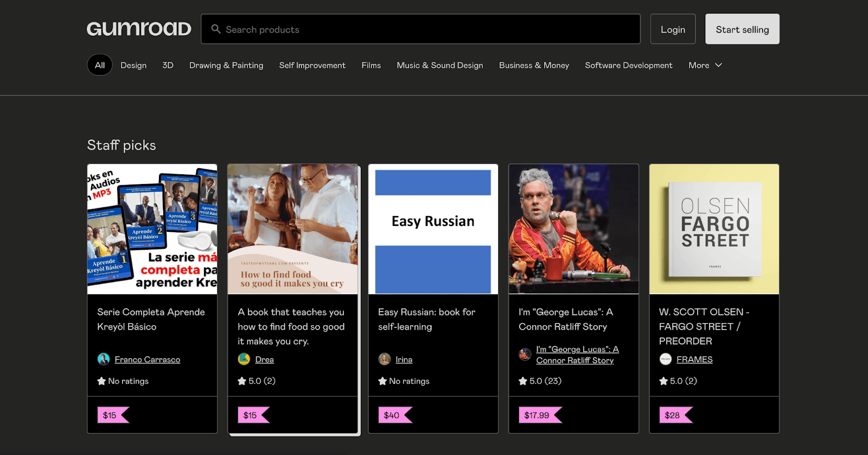Open the Connor Ratliff photo thumbnail

(573, 229)
